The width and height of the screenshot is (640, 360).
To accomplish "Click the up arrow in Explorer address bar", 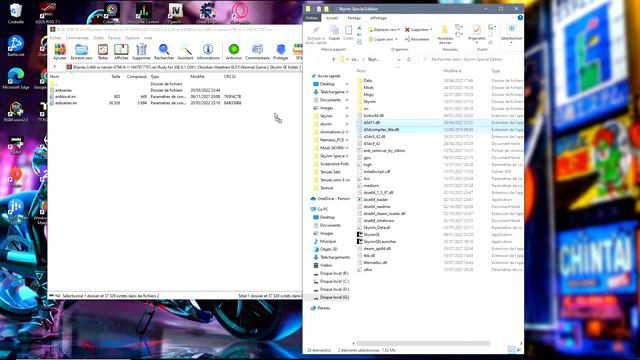I will (333, 60).
